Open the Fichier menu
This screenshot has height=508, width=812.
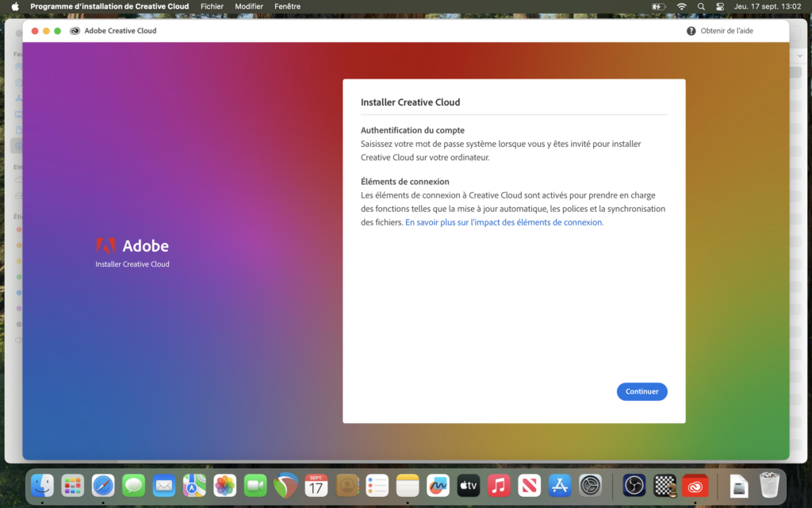click(x=212, y=6)
